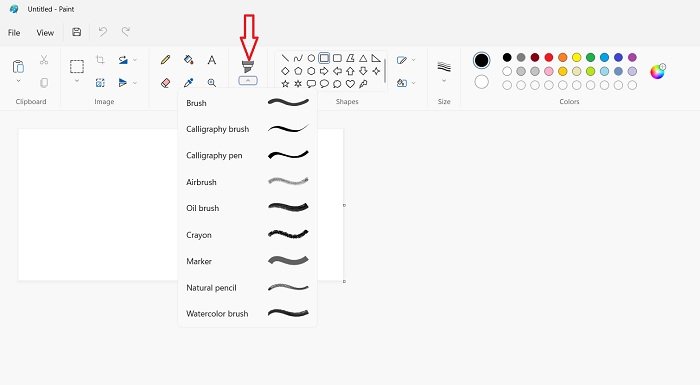Choose the red color swatch
Image resolution: width=700 pixels, height=385 pixels.
[549, 57]
